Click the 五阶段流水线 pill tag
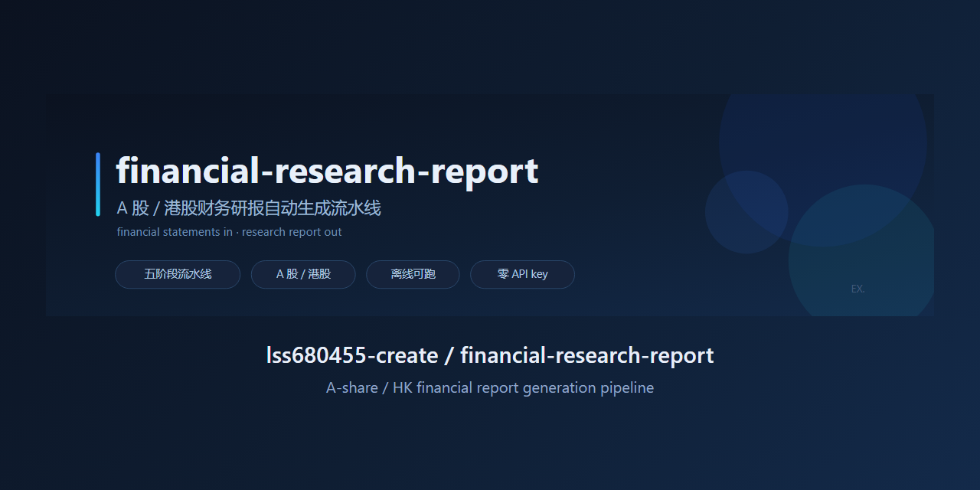This screenshot has width=980, height=490. tap(178, 274)
